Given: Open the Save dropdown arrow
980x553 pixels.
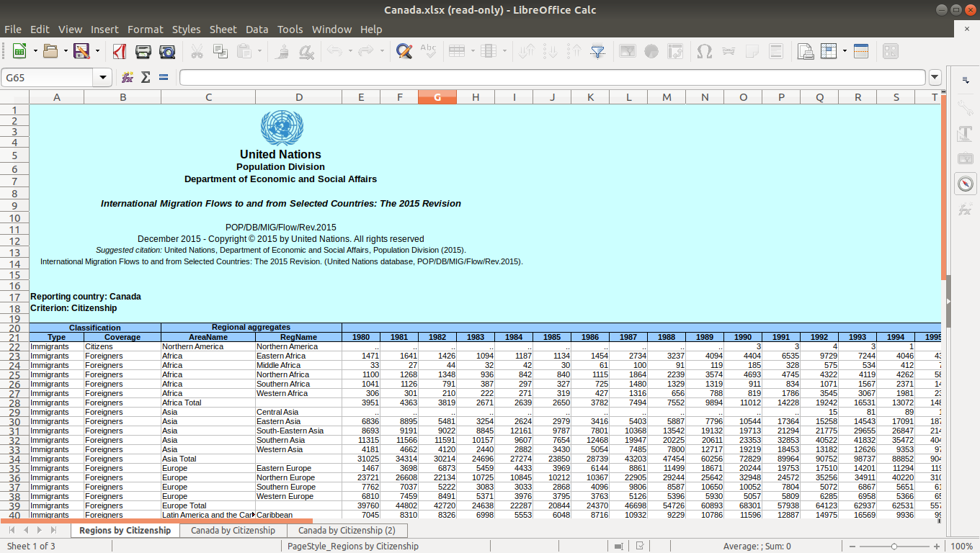Looking at the screenshot, I should (x=96, y=51).
